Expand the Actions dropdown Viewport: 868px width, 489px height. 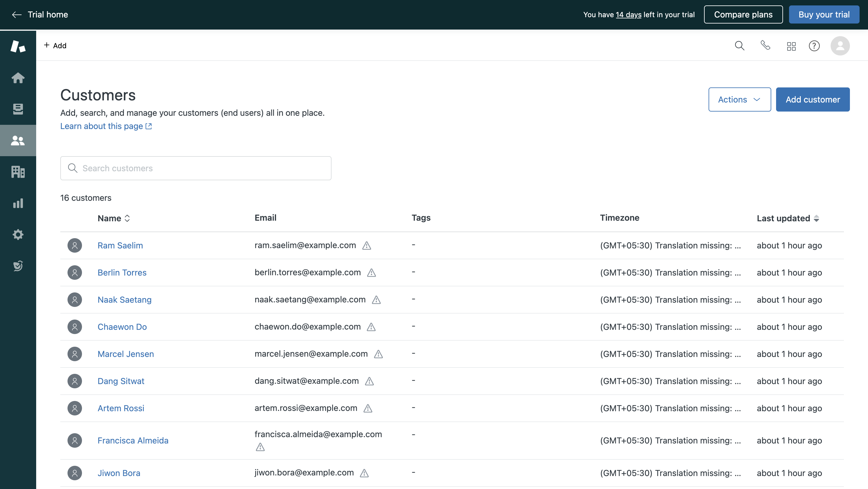739,99
